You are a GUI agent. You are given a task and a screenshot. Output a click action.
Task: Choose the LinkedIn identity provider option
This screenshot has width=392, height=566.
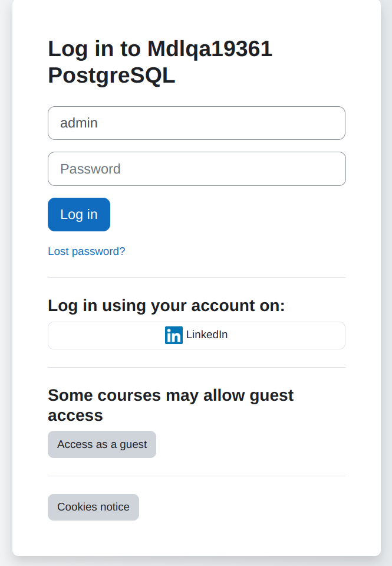pos(196,335)
